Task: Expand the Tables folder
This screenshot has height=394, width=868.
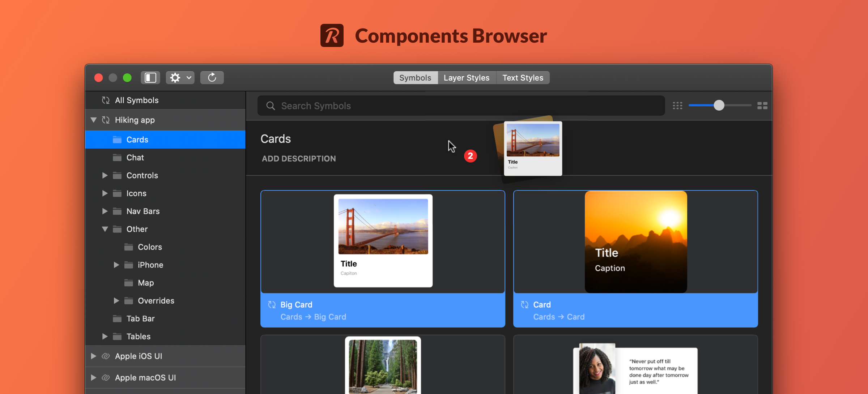Action: 105,337
